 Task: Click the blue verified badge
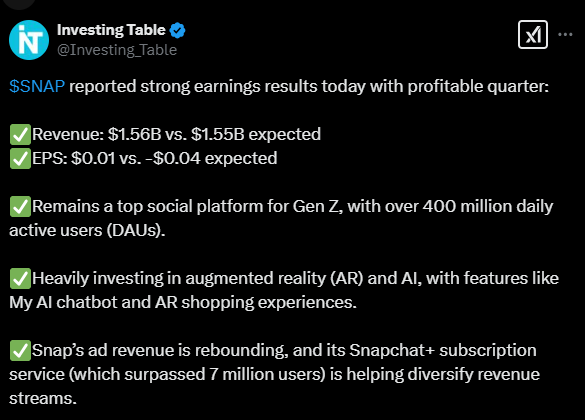click(178, 30)
